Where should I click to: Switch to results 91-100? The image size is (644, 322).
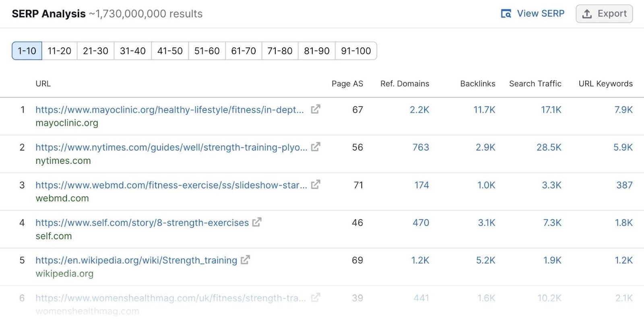(356, 51)
